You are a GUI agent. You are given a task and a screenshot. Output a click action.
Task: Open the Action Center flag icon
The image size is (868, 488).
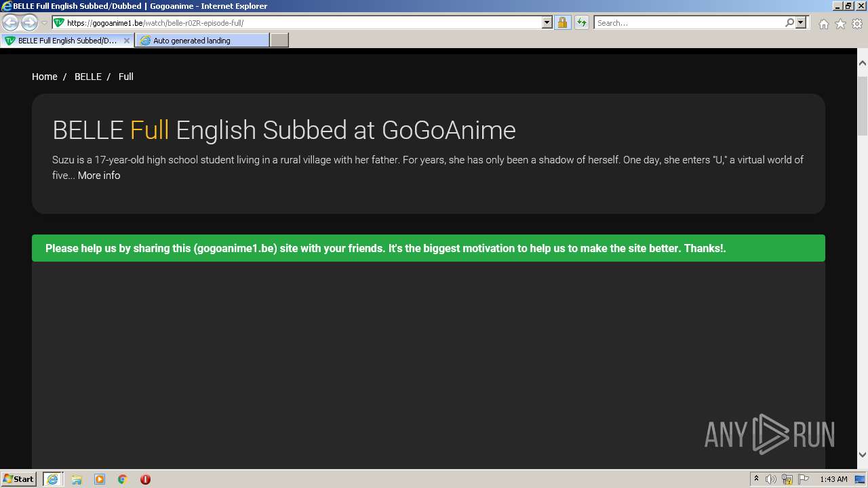tap(804, 479)
